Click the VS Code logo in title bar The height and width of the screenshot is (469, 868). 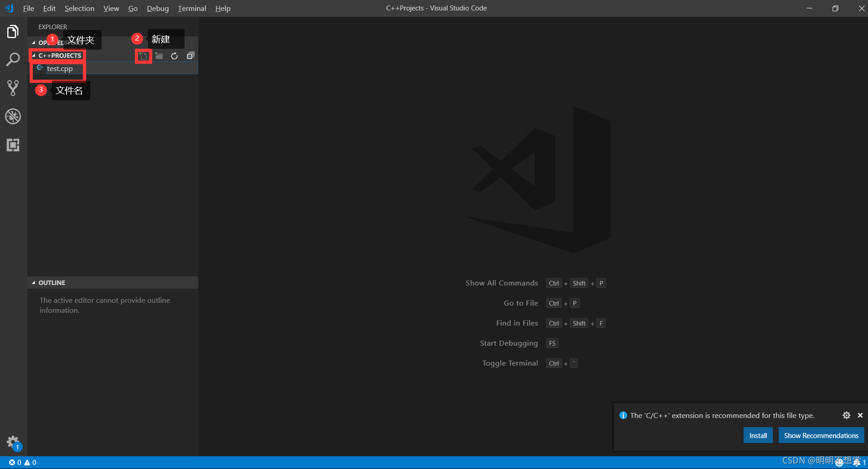click(9, 8)
